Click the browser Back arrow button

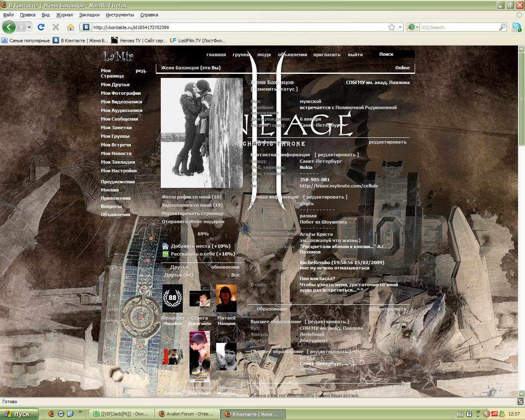pos(9,27)
